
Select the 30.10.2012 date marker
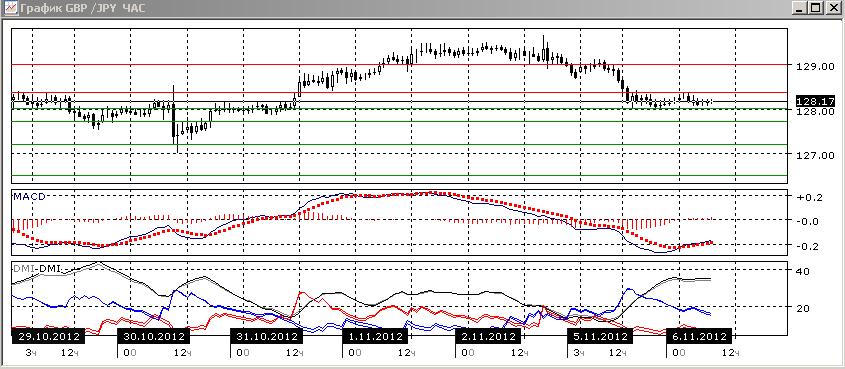[153, 337]
